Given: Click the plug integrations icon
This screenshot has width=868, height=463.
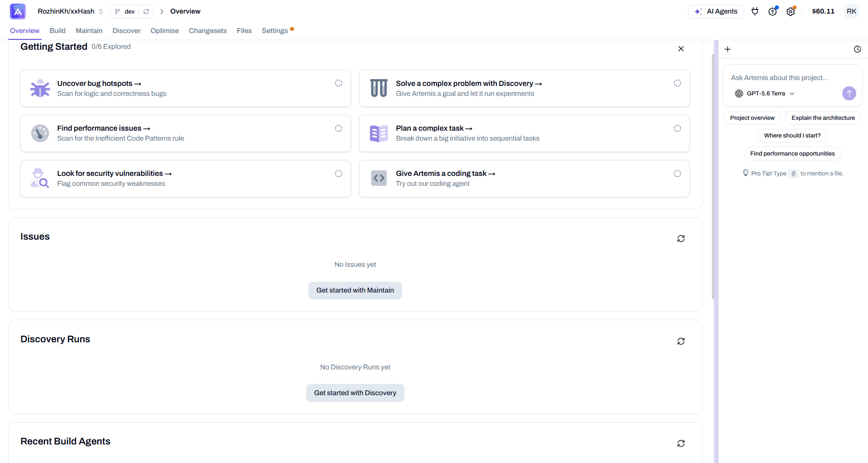Looking at the screenshot, I should 755,11.
